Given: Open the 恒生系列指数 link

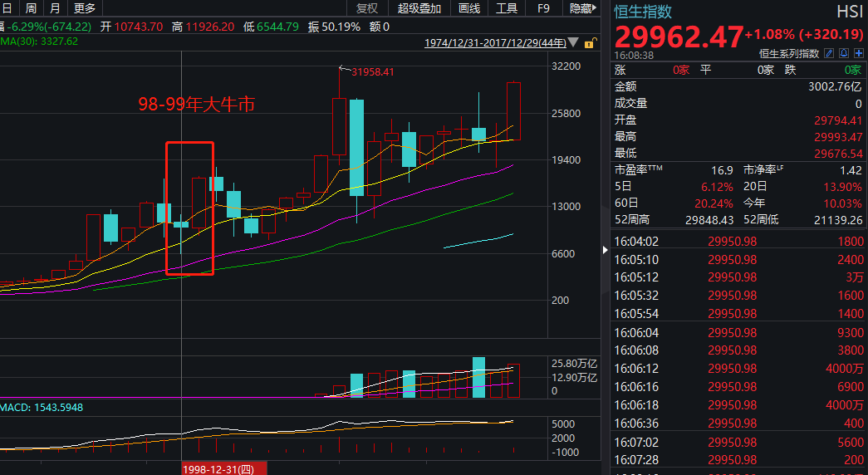Looking at the screenshot, I should click(789, 53).
